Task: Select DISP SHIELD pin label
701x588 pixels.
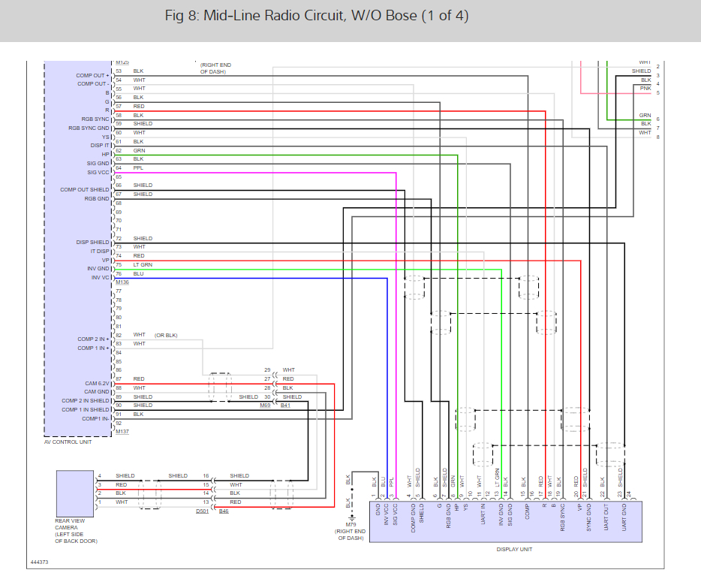Action: pyautogui.click(x=92, y=242)
